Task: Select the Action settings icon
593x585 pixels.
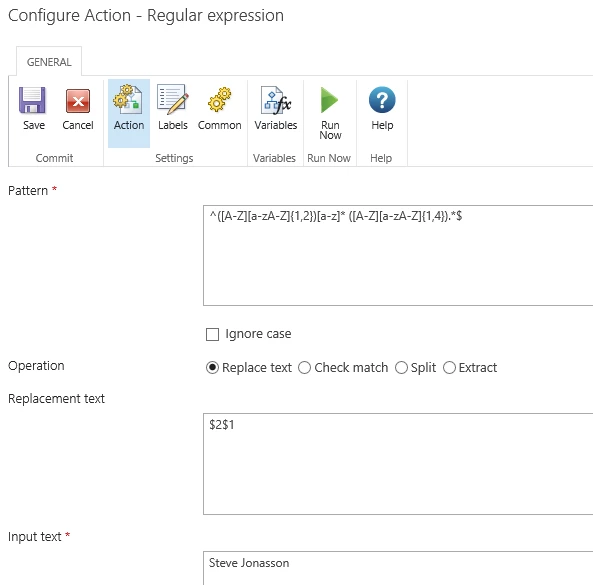Action: click(128, 99)
